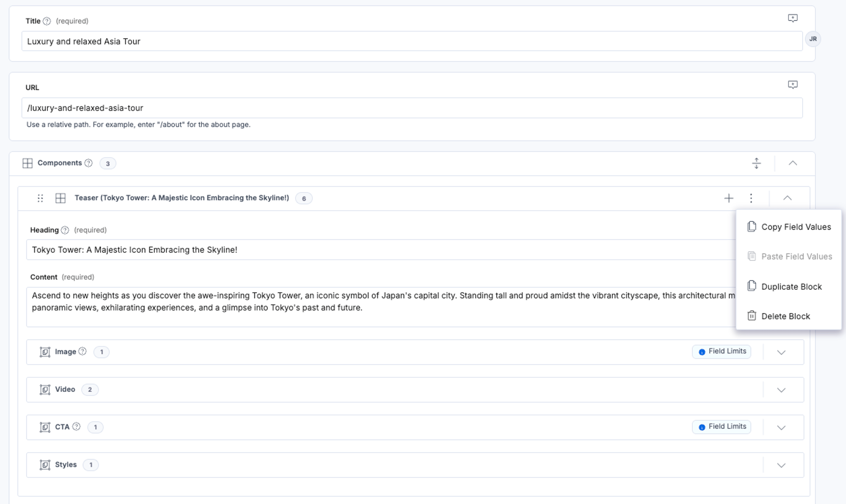This screenshot has width=846, height=504.
Task: Add a block with Teaser plus icon
Action: 728,198
